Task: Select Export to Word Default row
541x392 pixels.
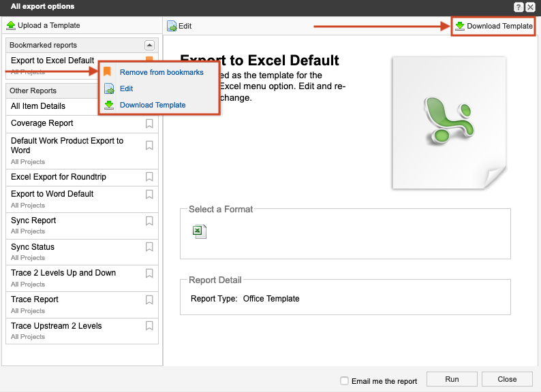Action: point(82,199)
